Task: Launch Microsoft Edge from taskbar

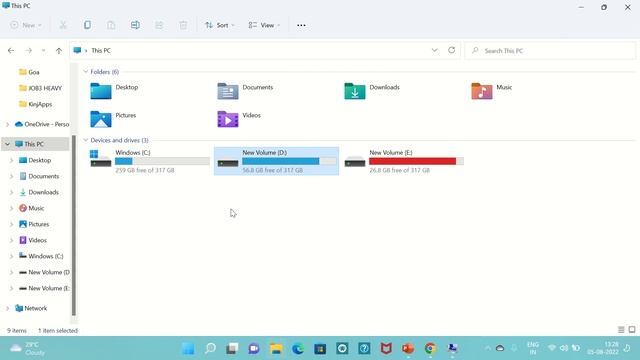Action: 298,349
